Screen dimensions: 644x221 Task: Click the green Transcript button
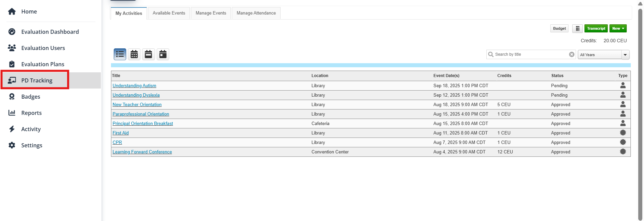tap(596, 28)
